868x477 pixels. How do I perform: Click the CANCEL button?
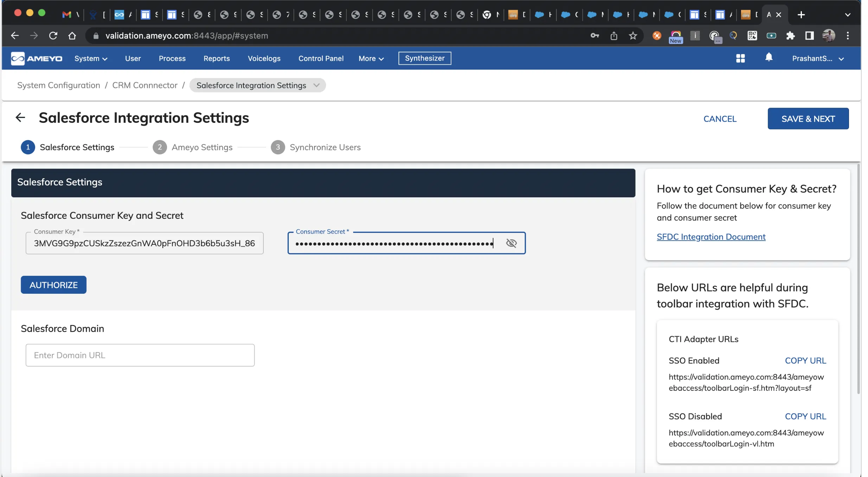720,119
